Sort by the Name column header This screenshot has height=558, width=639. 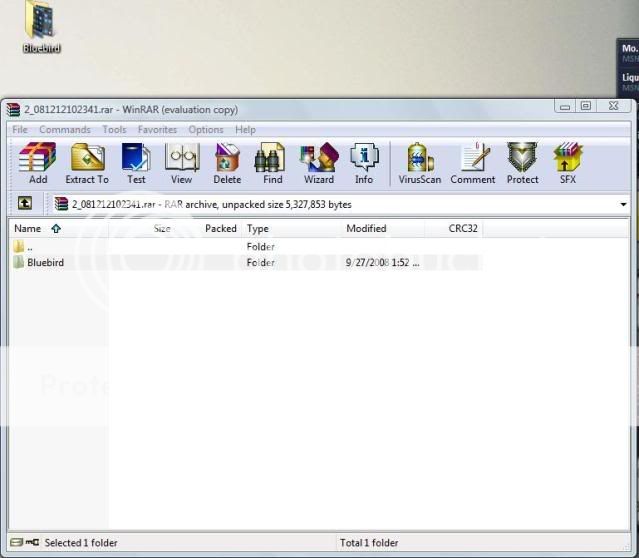pos(59,228)
